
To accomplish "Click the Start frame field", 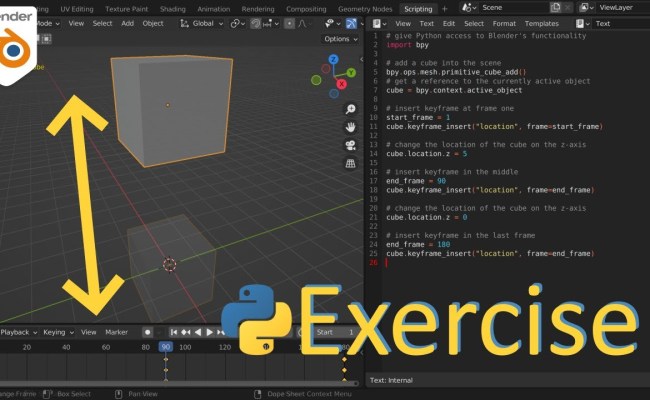I will coord(335,332).
